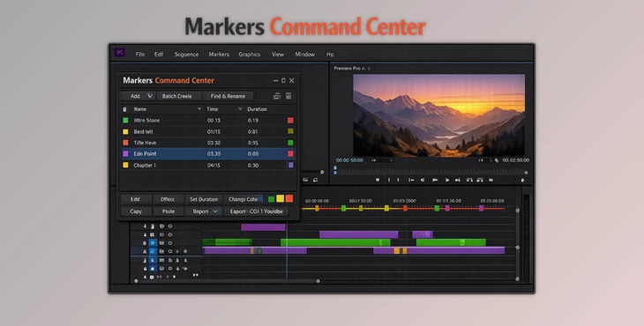This screenshot has width=644, height=326.
Task: Select the purple clip on the top video track
Action: pos(263,227)
